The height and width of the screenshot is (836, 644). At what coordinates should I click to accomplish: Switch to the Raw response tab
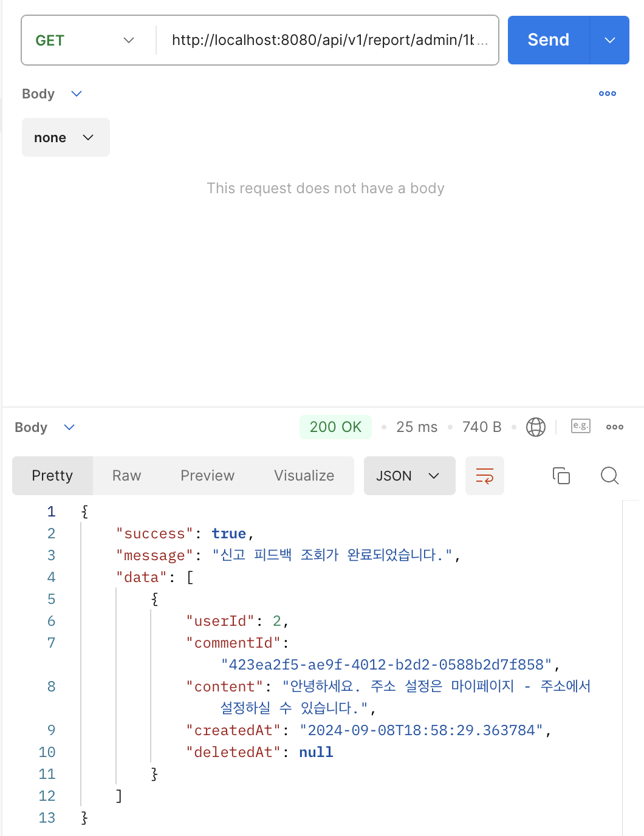coord(126,476)
